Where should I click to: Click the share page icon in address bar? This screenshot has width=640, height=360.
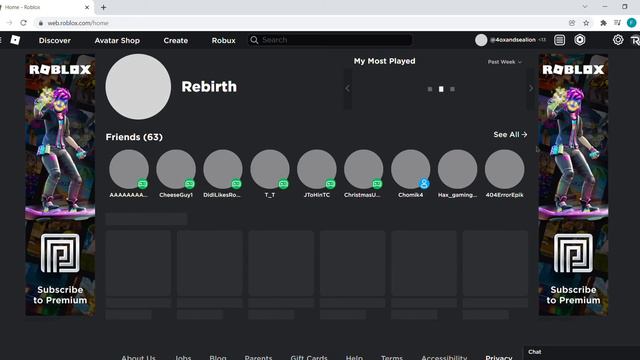[x=572, y=23]
